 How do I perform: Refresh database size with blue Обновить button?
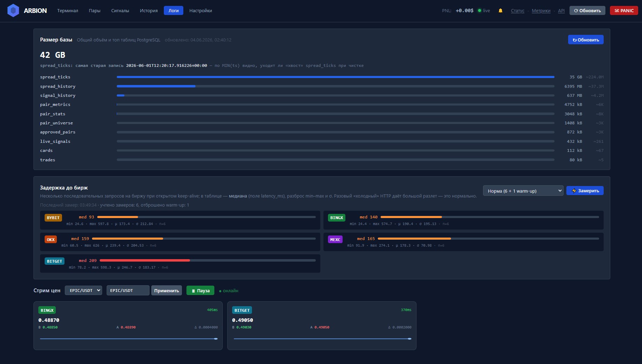pyautogui.click(x=586, y=40)
